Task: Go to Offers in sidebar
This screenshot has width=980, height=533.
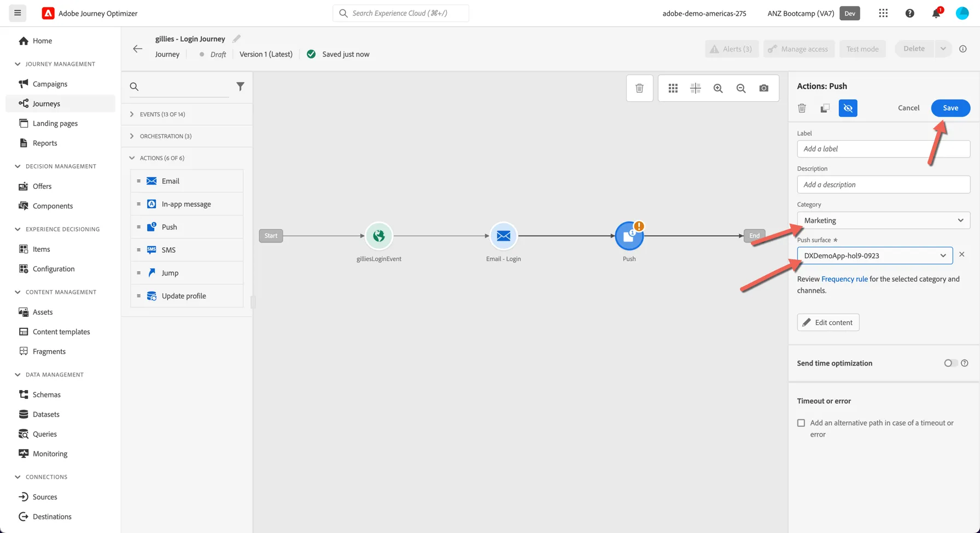Action: [42, 186]
